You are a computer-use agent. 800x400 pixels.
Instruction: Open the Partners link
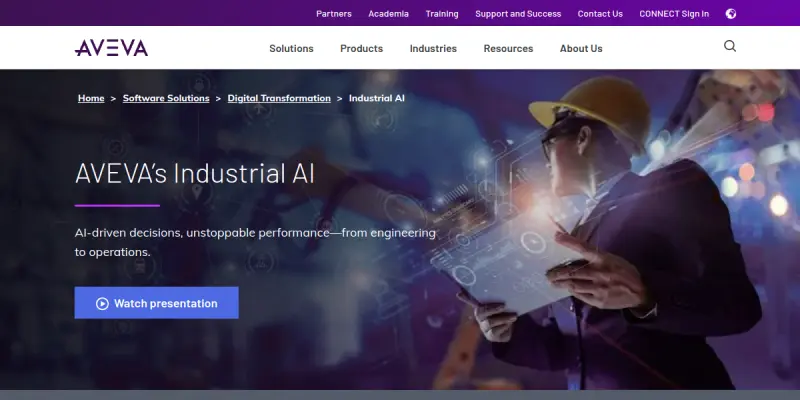pyautogui.click(x=334, y=14)
